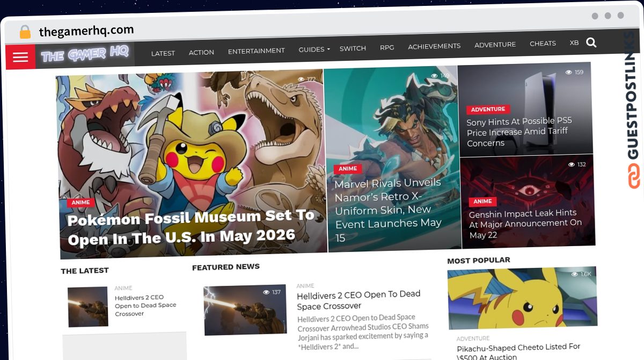
Task: Click the 'FEATURED NEWS' section heading
Action: point(226,267)
